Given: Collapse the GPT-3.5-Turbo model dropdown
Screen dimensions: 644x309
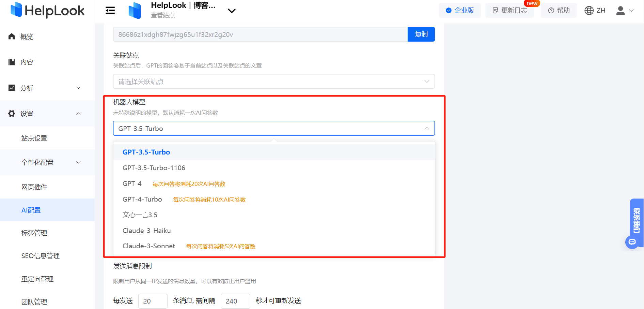Looking at the screenshot, I should coord(274,128).
